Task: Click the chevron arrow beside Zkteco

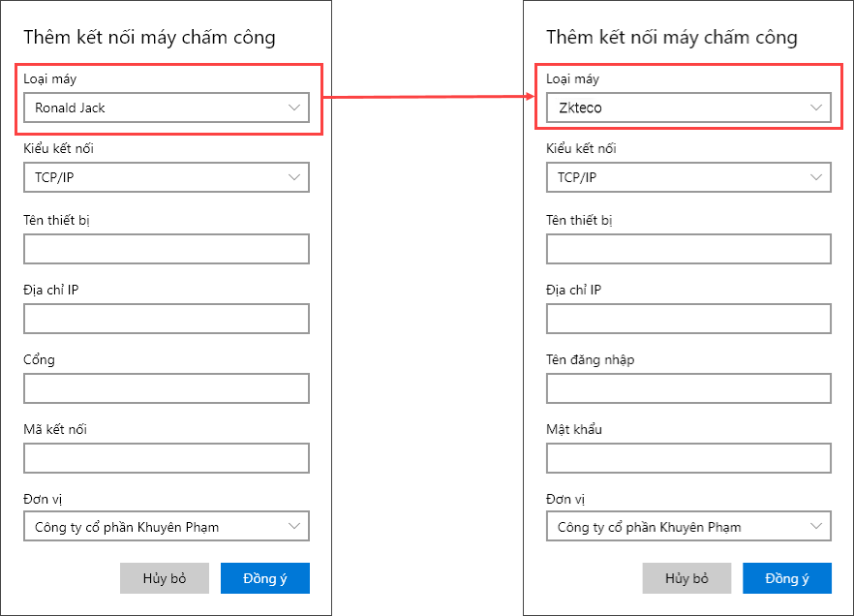Action: pyautogui.click(x=817, y=108)
